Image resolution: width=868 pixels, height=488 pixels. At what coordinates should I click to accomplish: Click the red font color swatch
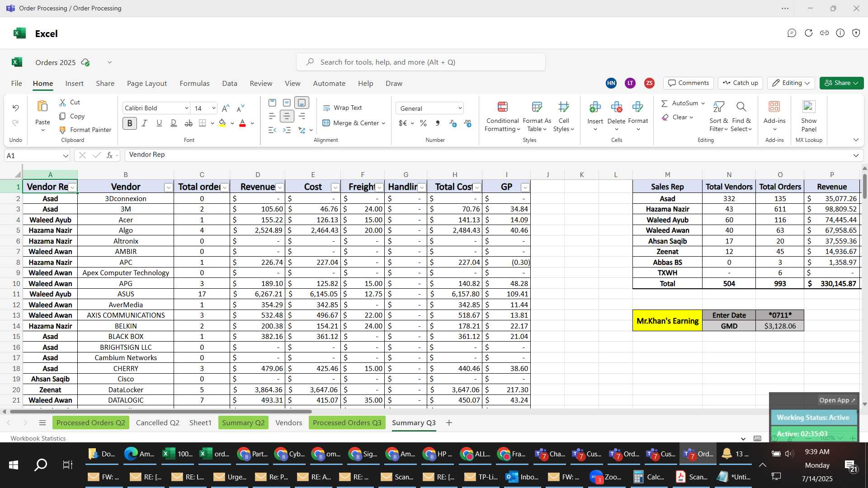(x=242, y=123)
